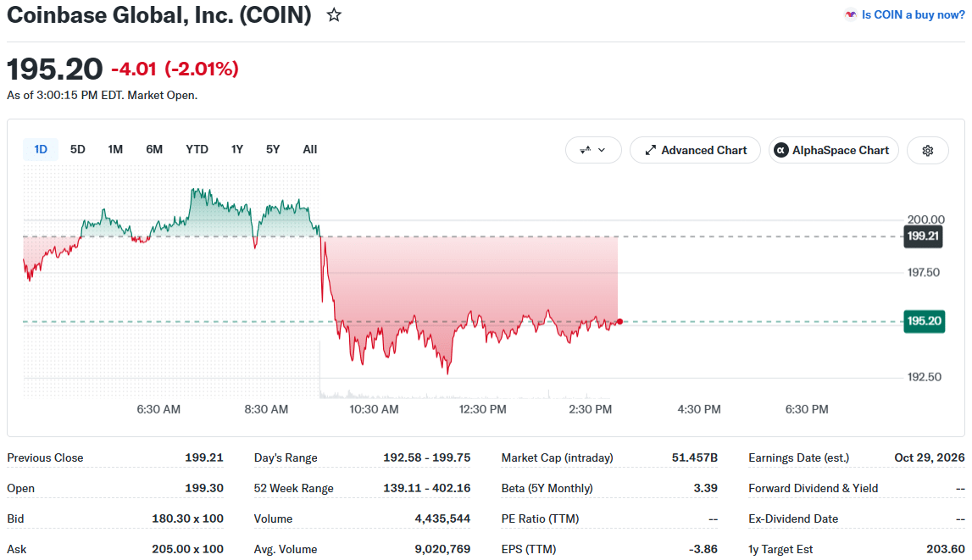This screenshot has width=972, height=560.
Task: Click the 12:30 PM time axis label
Action: coord(482,409)
